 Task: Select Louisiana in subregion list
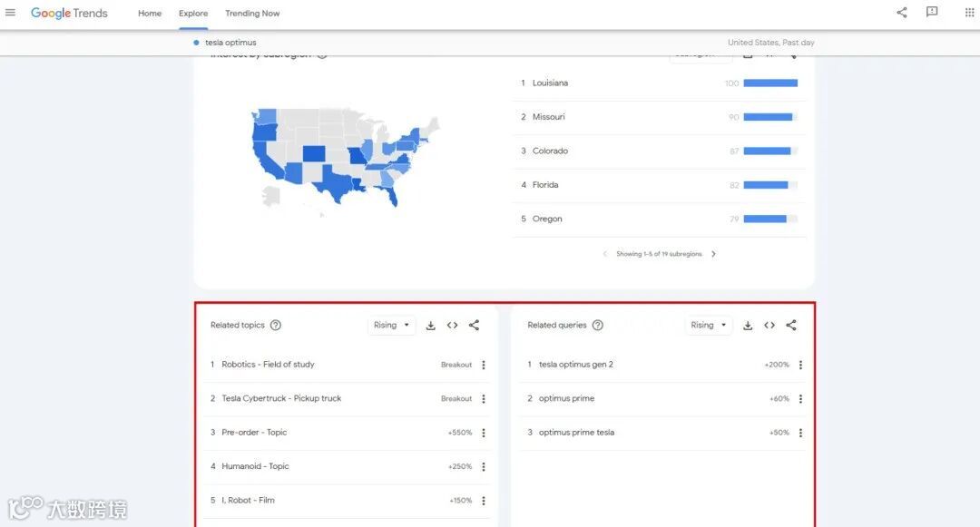point(550,83)
